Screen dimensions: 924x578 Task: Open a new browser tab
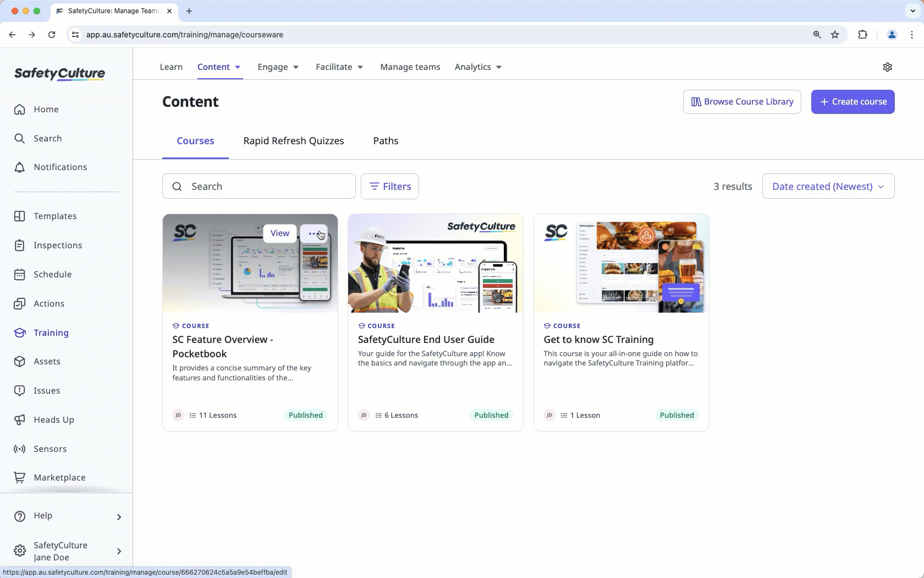pyautogui.click(x=189, y=11)
